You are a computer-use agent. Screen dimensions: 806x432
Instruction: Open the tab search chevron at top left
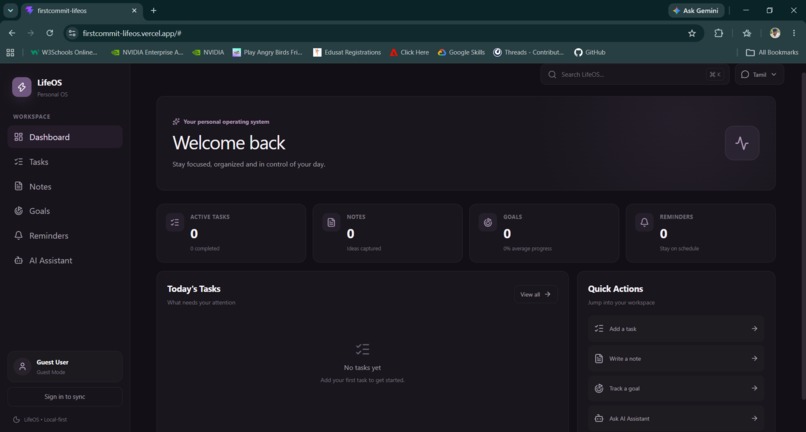tap(10, 10)
